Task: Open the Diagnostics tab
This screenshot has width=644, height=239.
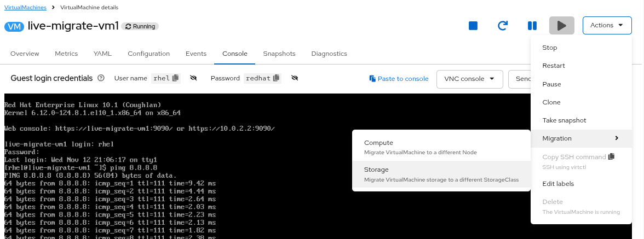Action: click(x=329, y=54)
